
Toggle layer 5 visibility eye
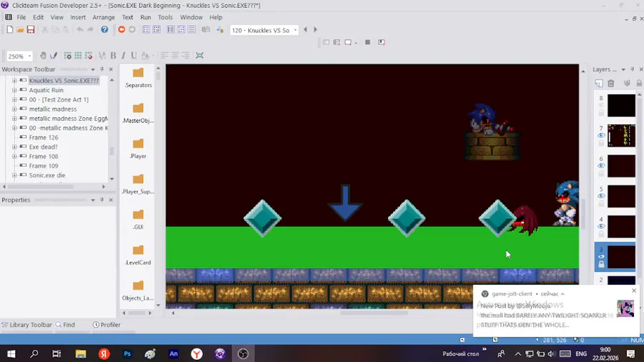601,196
